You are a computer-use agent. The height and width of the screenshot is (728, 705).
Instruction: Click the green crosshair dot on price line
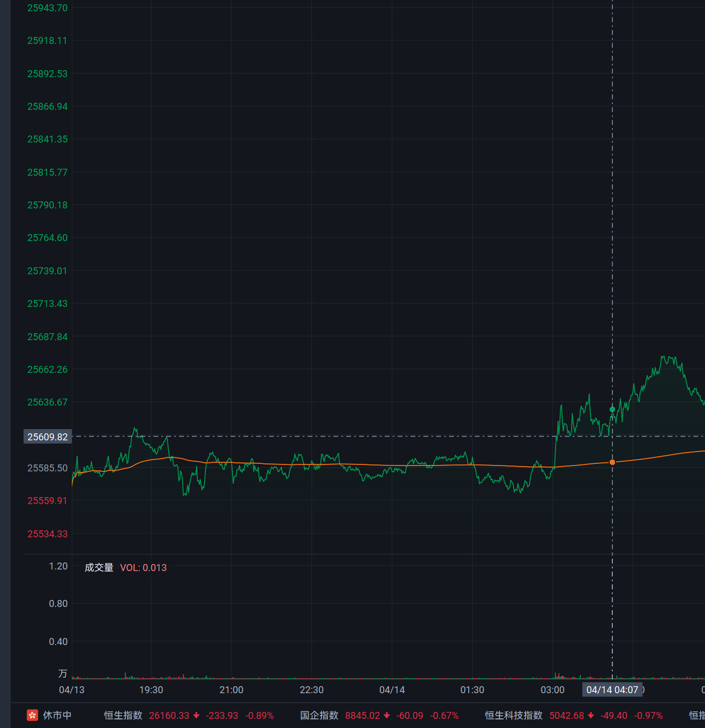[x=612, y=409]
